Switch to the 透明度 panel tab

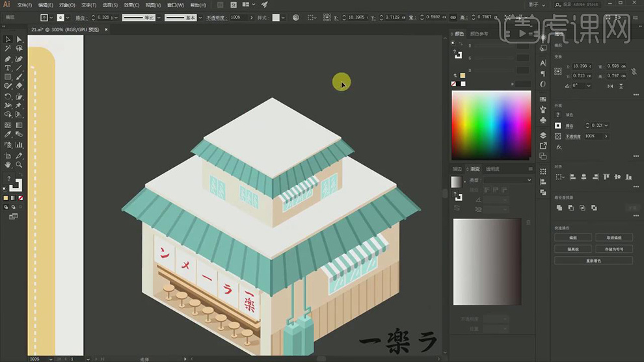pos(494,169)
